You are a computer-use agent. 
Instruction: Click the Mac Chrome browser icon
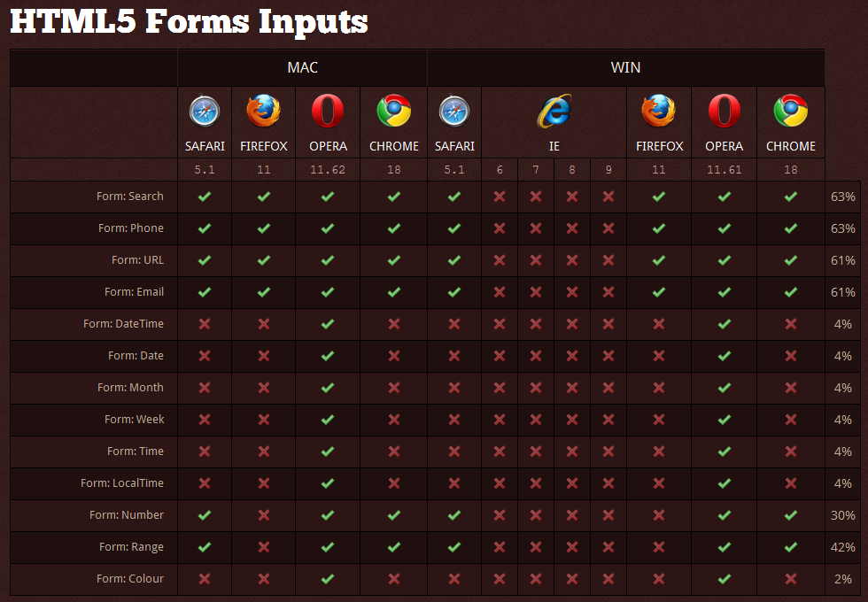click(393, 112)
